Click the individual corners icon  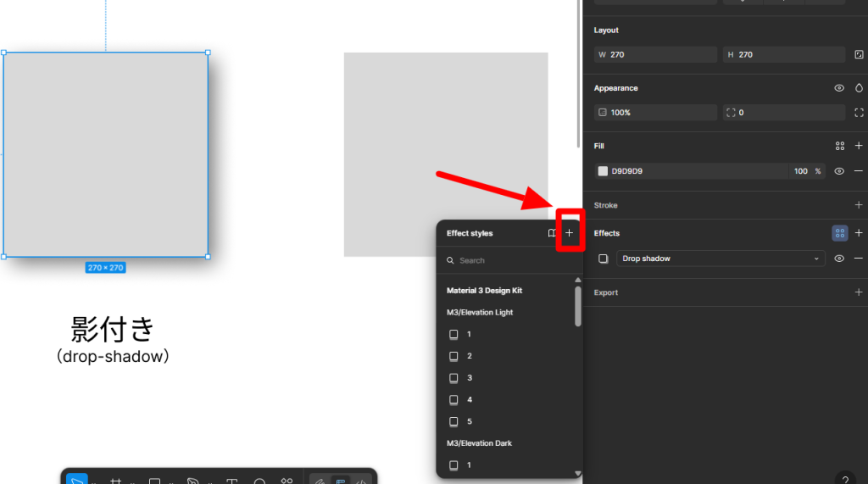(x=859, y=113)
